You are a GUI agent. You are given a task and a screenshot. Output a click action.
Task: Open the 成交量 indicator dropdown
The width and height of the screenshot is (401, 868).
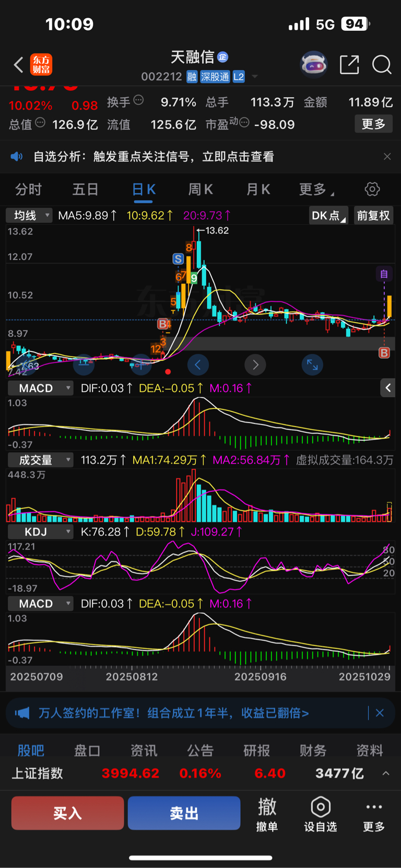40,460
